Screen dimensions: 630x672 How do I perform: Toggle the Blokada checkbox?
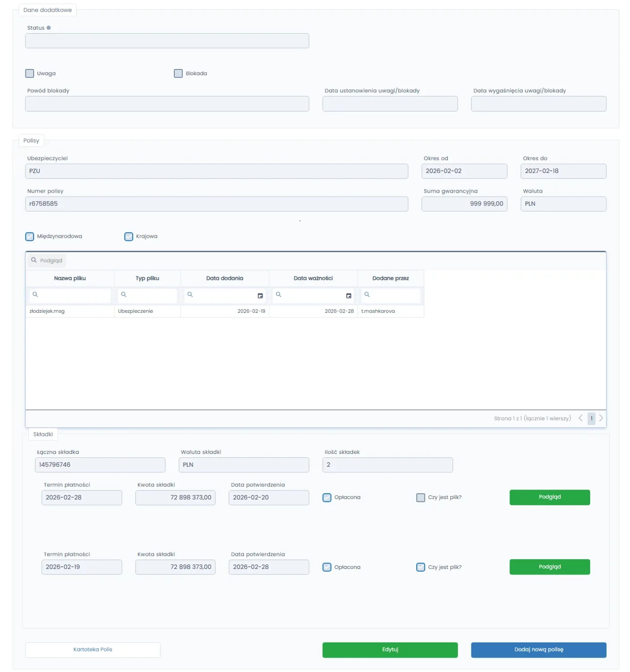178,73
